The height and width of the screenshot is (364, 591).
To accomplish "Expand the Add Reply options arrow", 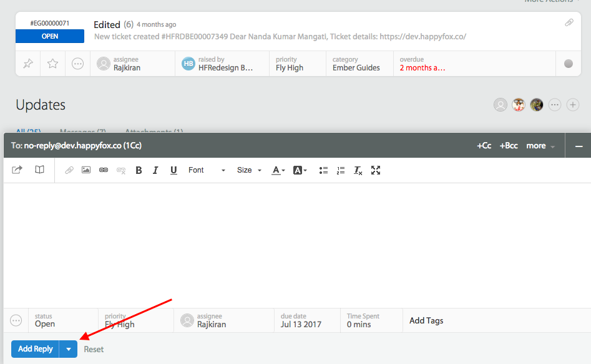I will [69, 349].
